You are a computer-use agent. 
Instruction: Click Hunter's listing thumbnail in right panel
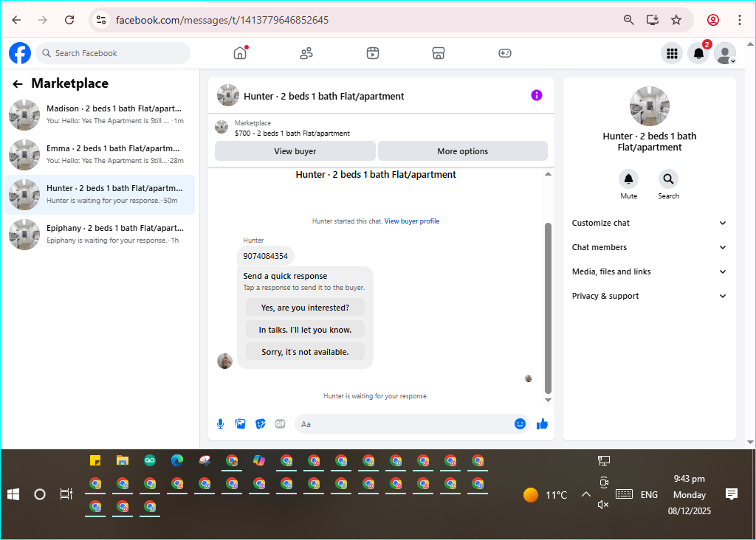650,106
